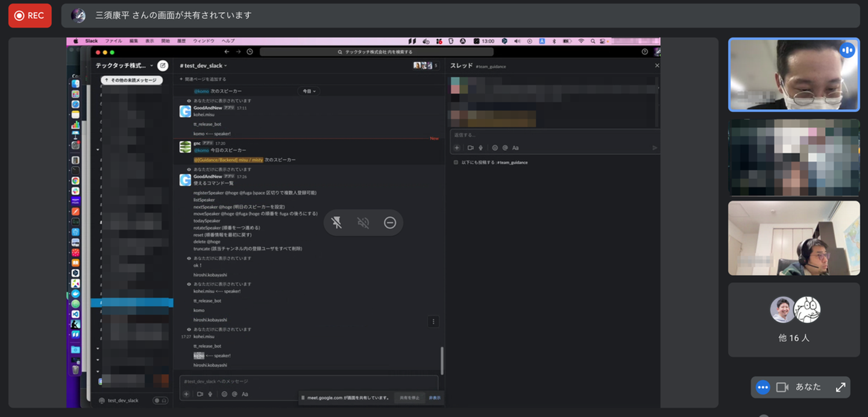Click 非表示 hide link on sharing bar
The width and height of the screenshot is (868, 417).
point(435,398)
